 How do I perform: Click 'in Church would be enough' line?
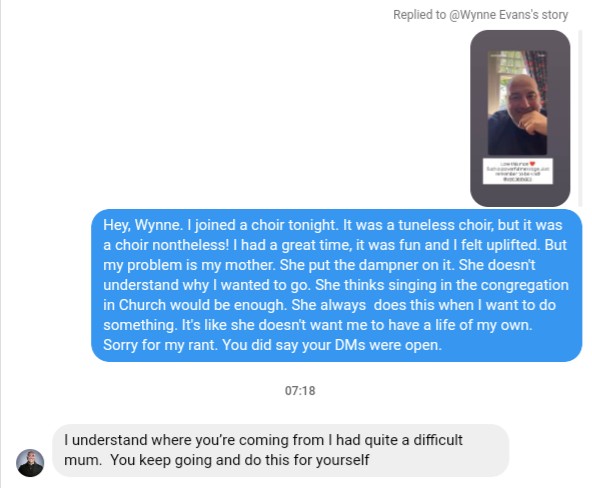tap(194, 305)
